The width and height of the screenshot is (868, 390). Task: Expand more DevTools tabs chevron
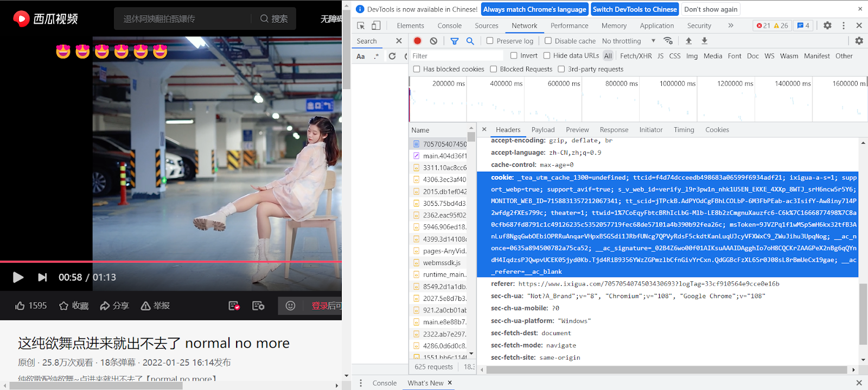[x=731, y=26]
